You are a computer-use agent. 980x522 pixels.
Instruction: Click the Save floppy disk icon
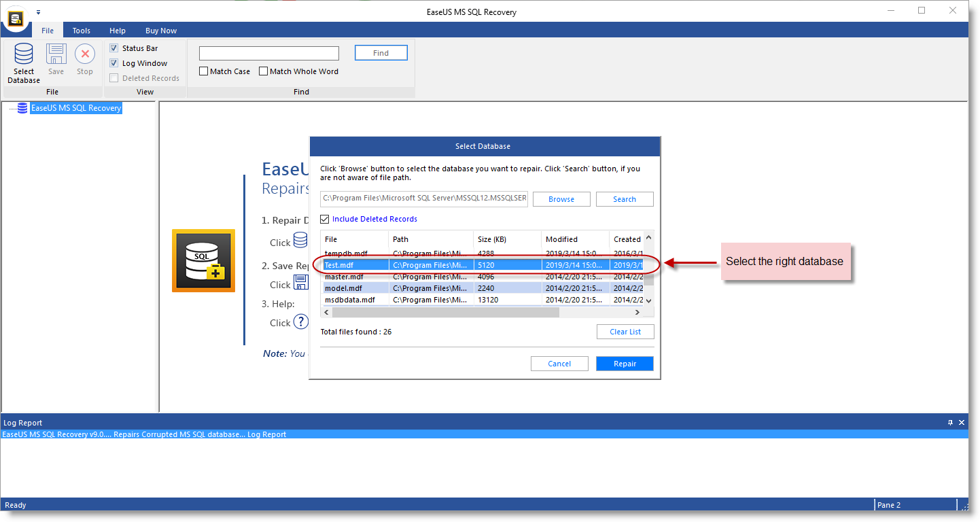56,54
